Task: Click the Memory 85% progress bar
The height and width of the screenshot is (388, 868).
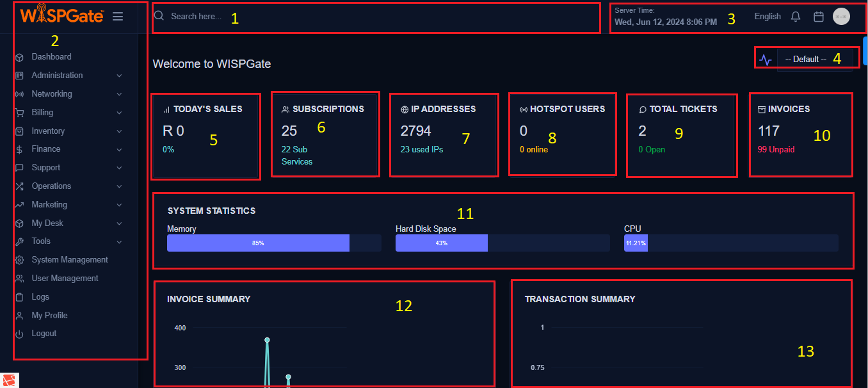Action: pos(258,243)
